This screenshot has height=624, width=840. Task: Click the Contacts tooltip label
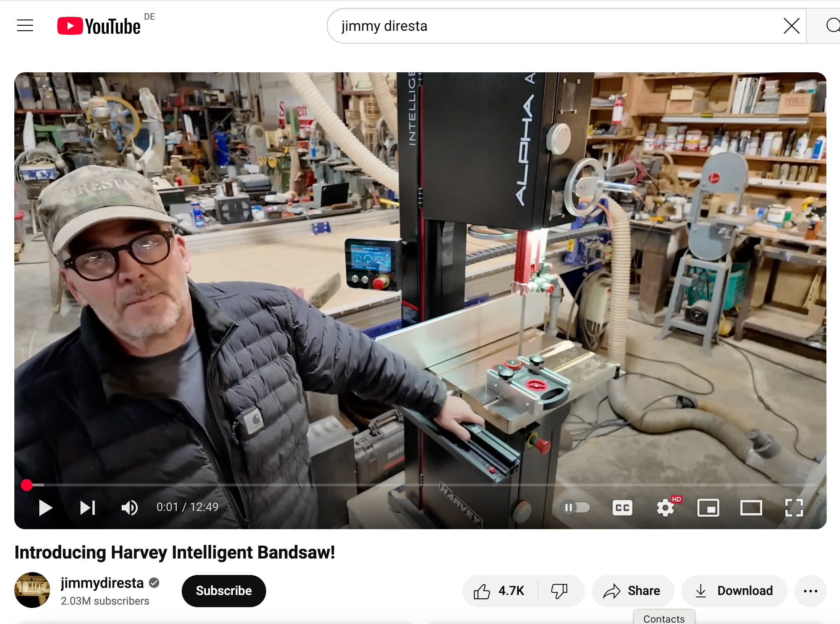(x=664, y=618)
